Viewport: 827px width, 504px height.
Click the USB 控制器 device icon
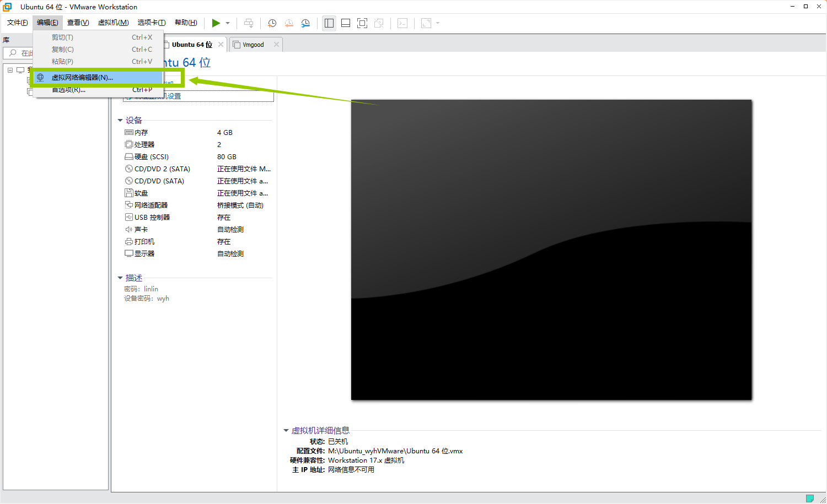click(129, 218)
